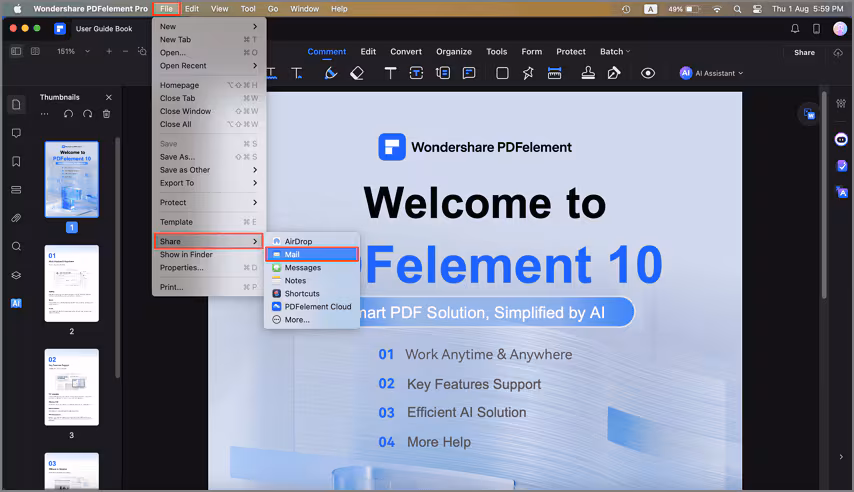Delete selected thumbnail with trash icon
Image resolution: width=854 pixels, height=492 pixels.
click(x=106, y=114)
